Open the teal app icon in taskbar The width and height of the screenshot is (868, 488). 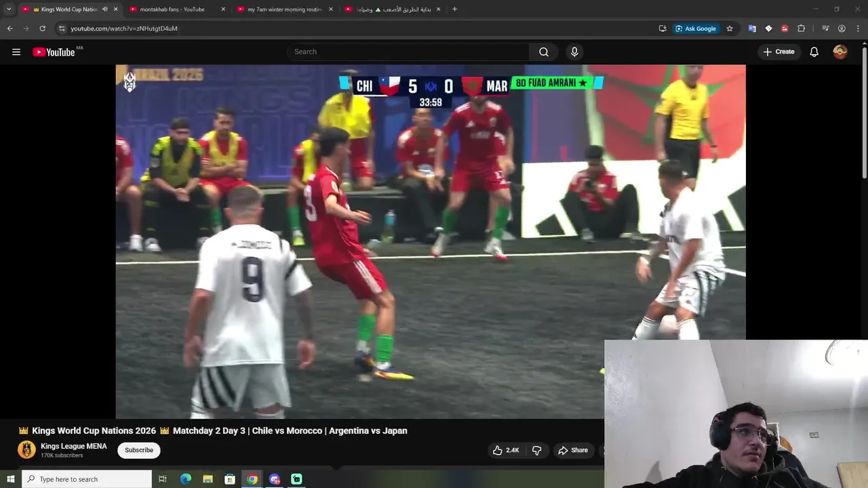[x=296, y=479]
